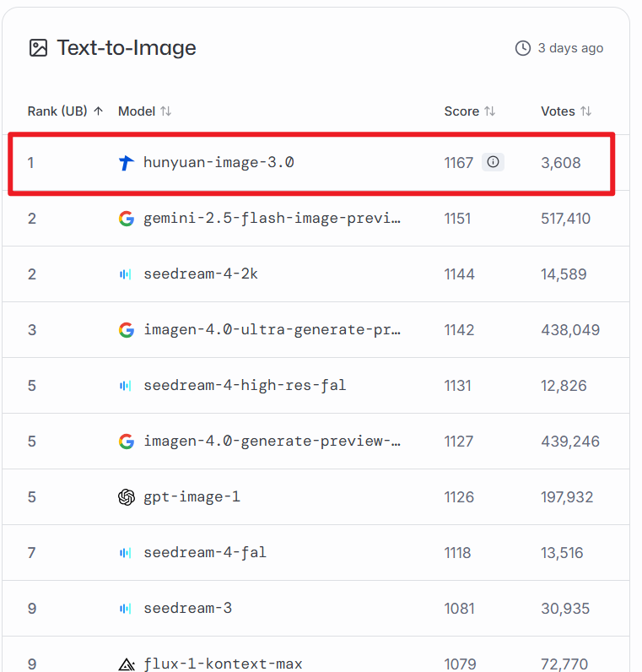Open the imagen-4.0-ultra-generate model link
Image resolution: width=642 pixels, height=672 pixels.
pos(272,330)
